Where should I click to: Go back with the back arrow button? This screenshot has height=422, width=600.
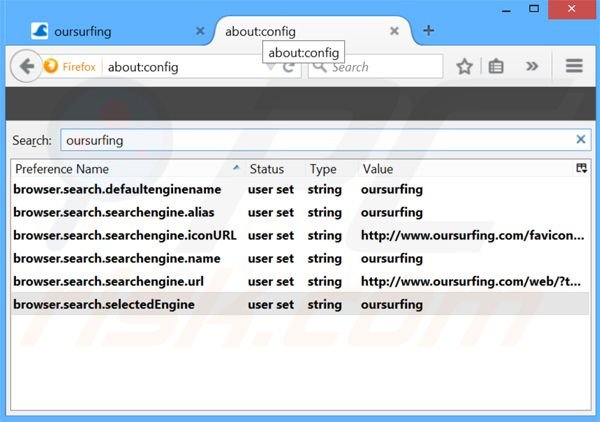(26, 66)
